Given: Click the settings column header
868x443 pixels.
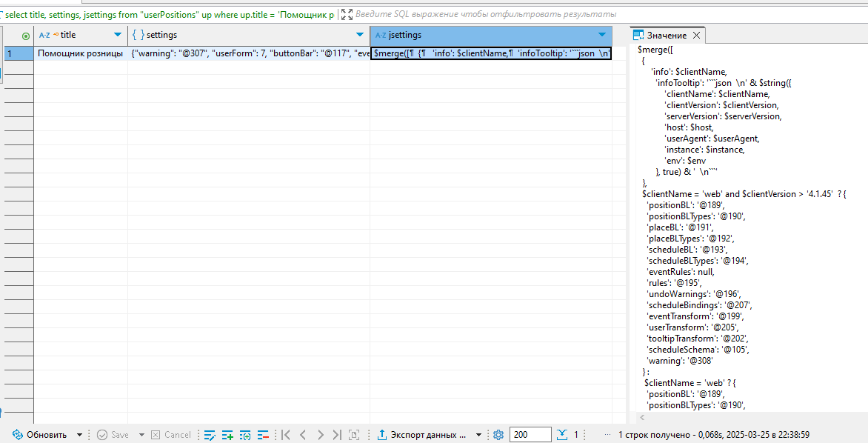Looking at the screenshot, I should [249, 35].
